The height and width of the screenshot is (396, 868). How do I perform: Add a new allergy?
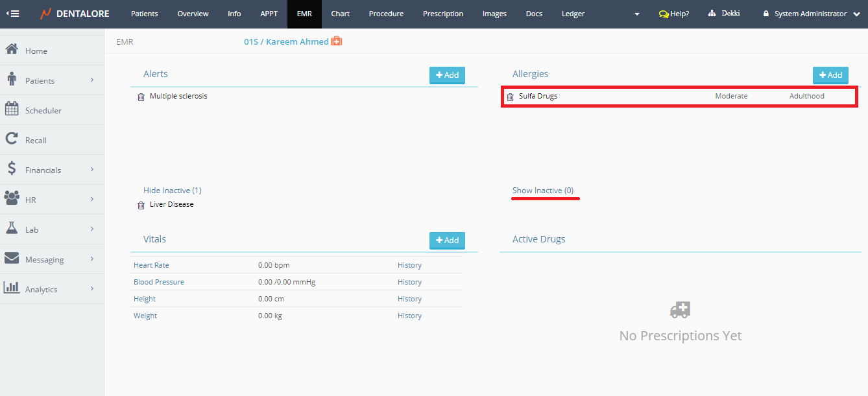coord(830,75)
